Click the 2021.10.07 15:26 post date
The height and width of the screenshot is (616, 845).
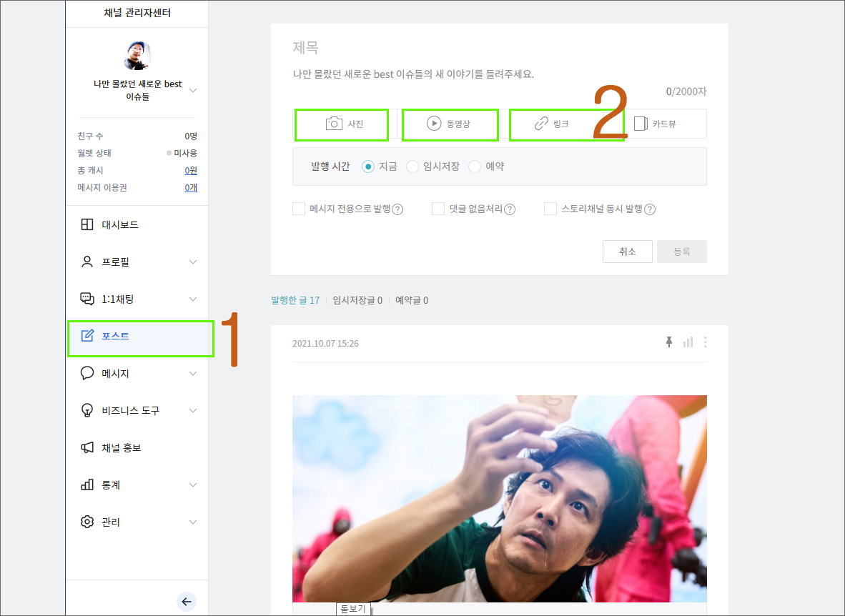tap(325, 343)
